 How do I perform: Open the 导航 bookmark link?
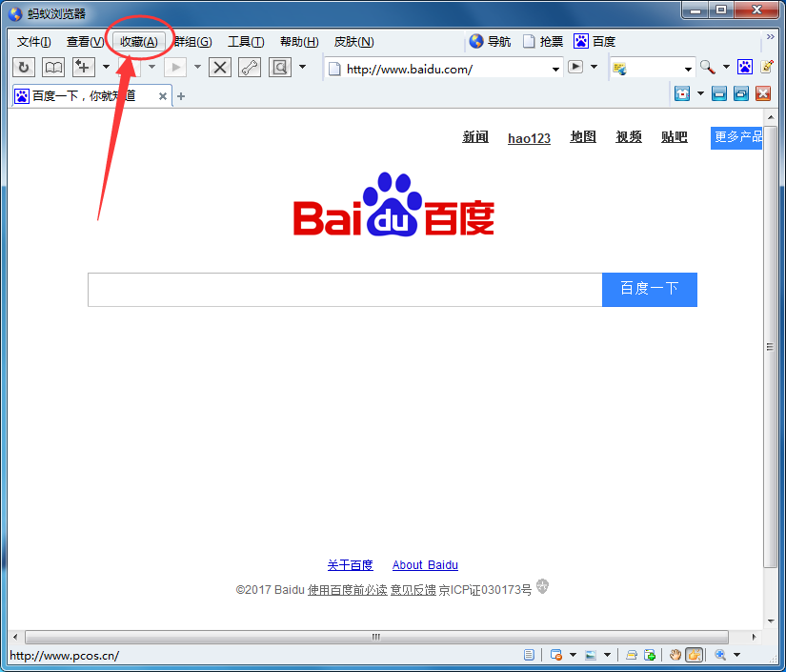(x=491, y=42)
